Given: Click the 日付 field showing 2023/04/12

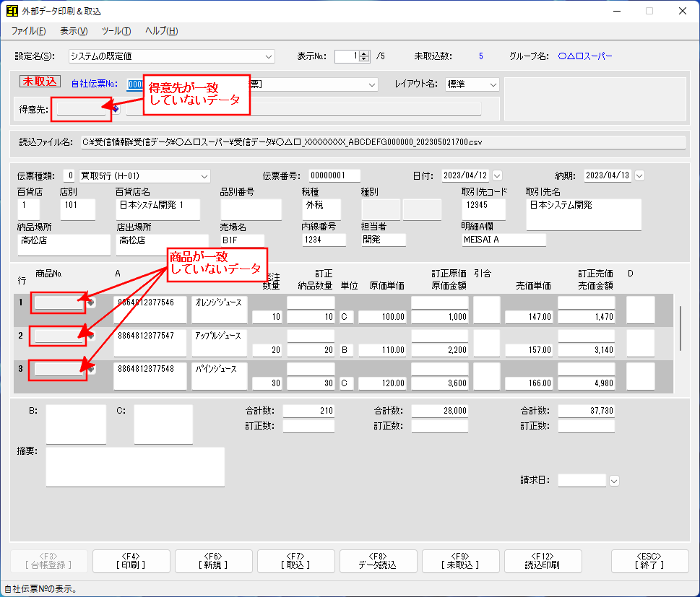Looking at the screenshot, I should [464, 176].
